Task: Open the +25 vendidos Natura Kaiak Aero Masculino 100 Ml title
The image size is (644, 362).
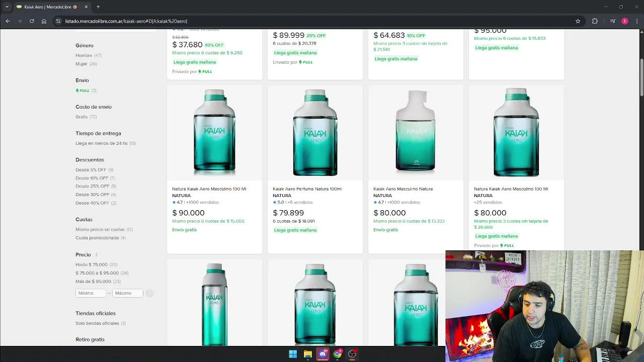Action: pos(511,189)
